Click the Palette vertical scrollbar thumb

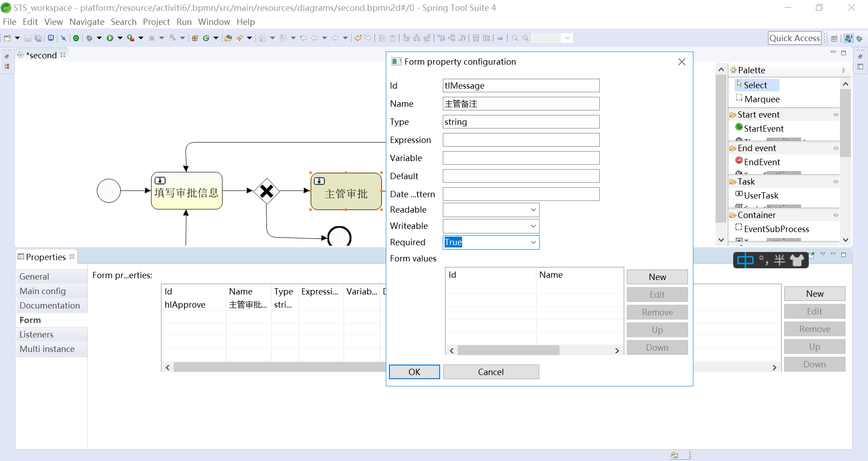tap(845, 123)
